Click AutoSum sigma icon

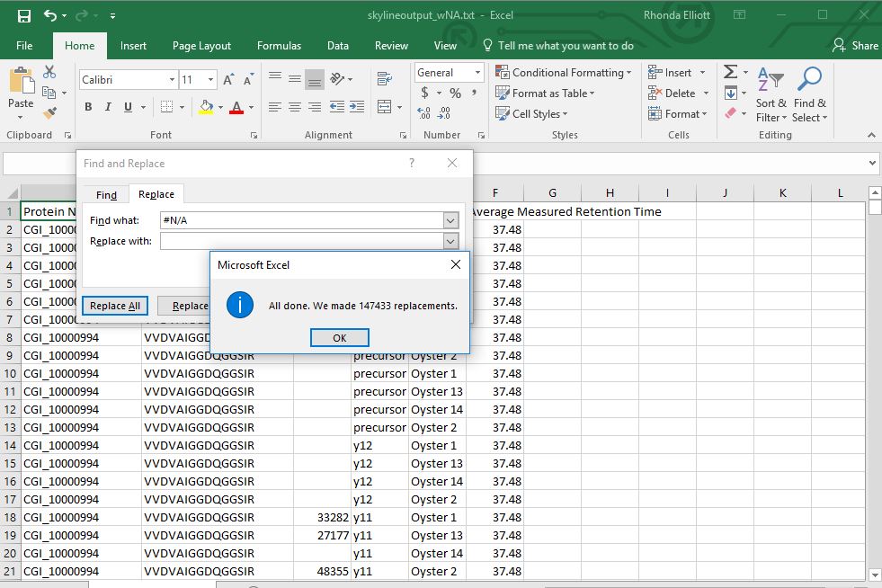[x=730, y=72]
